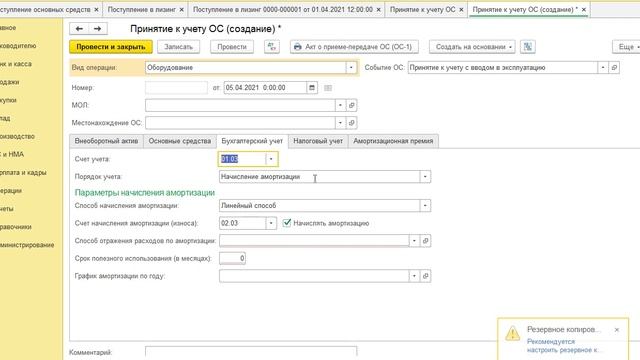Close Принятие к учету ОС (создание) tab

pyautogui.click(x=584, y=9)
